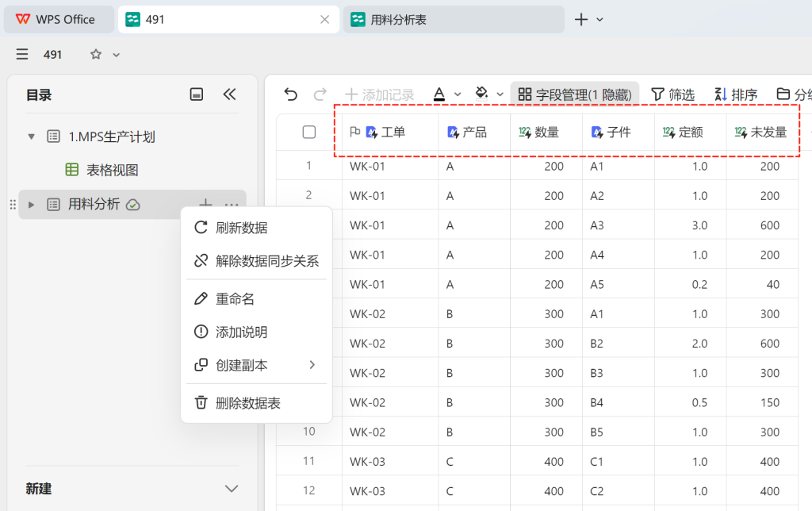Screen dimensions: 812x511
Task: Click the A1 cell in row 1
Action: click(x=619, y=167)
